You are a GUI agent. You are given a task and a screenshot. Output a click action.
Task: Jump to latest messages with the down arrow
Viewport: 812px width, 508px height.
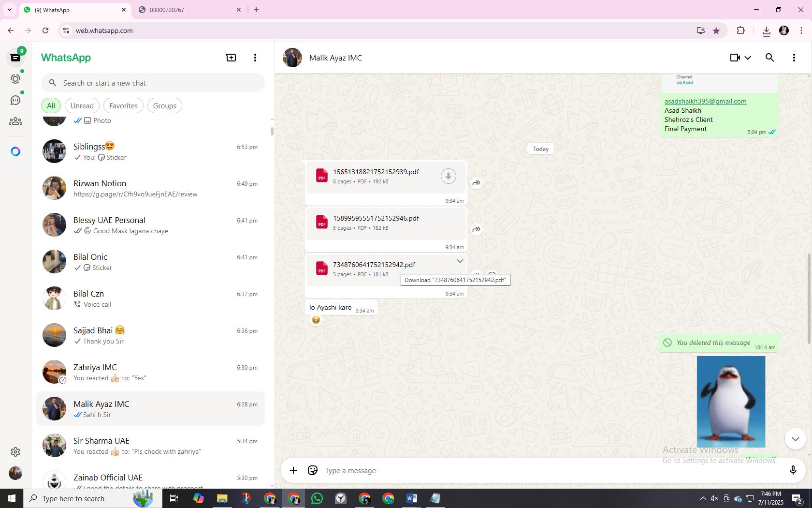tap(795, 439)
